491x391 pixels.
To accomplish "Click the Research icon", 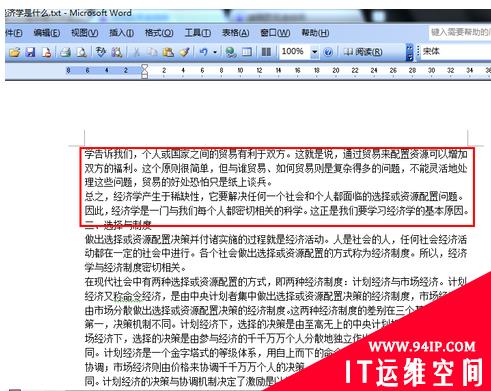I will [117, 52].
